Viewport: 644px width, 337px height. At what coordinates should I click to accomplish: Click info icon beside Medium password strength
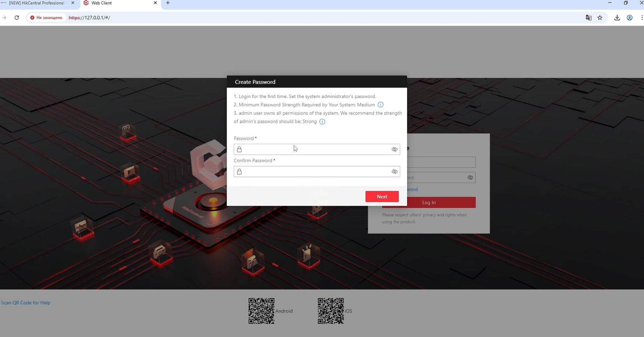[380, 105]
